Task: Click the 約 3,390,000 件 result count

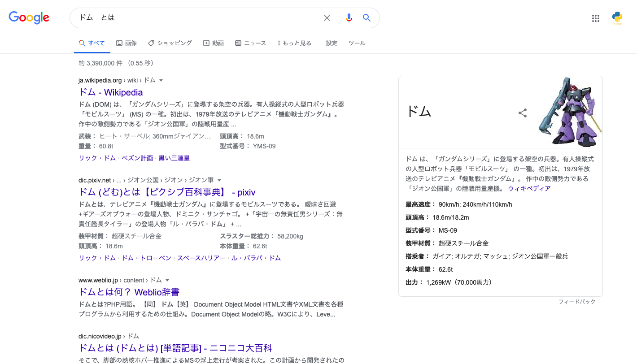Action: pyautogui.click(x=100, y=63)
